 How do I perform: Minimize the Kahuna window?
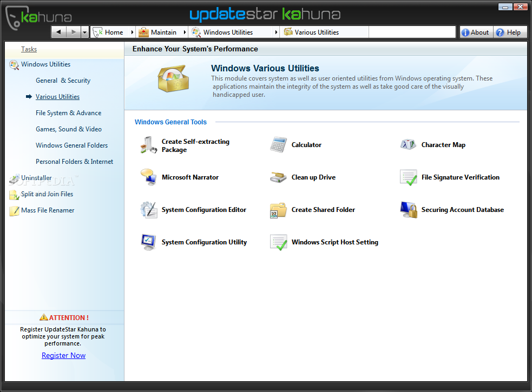coord(505,7)
